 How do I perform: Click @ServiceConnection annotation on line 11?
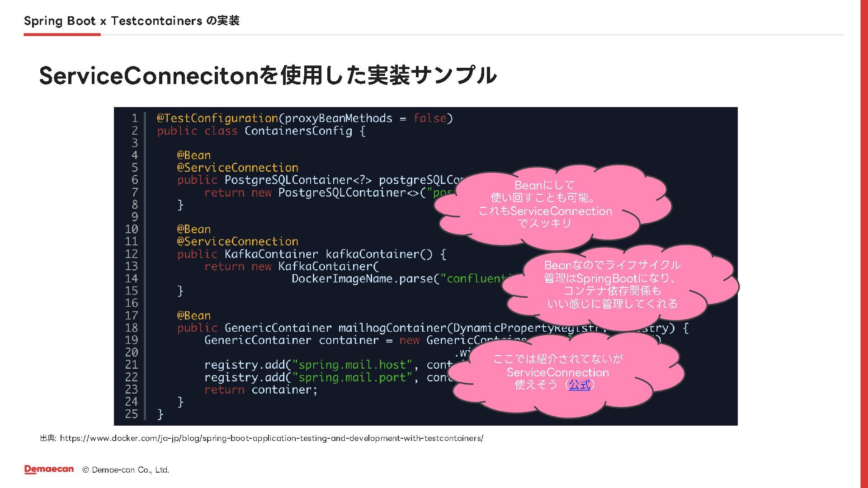(x=238, y=241)
